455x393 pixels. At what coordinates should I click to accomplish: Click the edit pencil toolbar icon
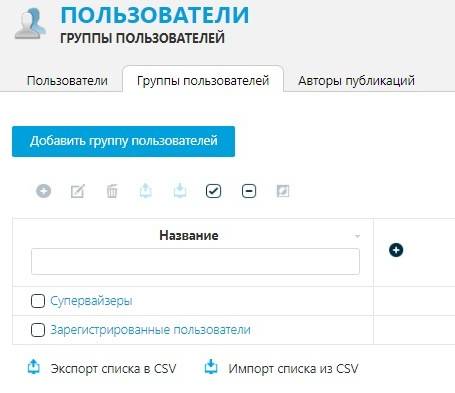pos(78,191)
